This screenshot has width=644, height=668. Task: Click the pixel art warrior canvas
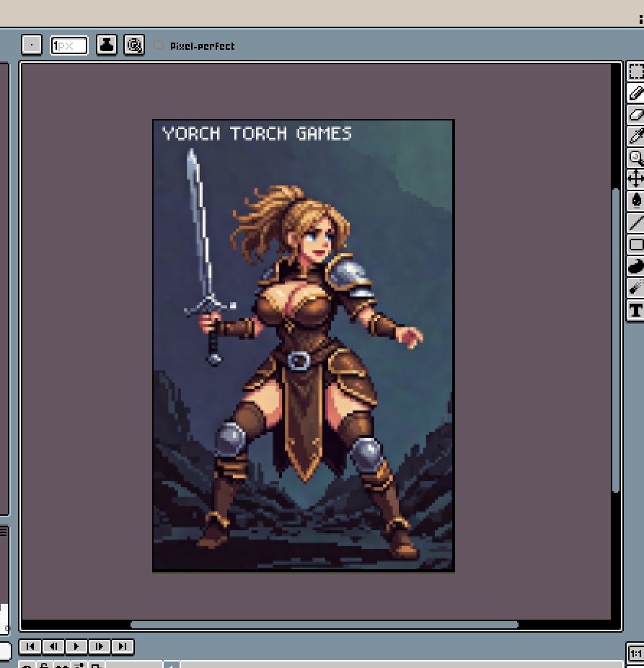point(304,346)
